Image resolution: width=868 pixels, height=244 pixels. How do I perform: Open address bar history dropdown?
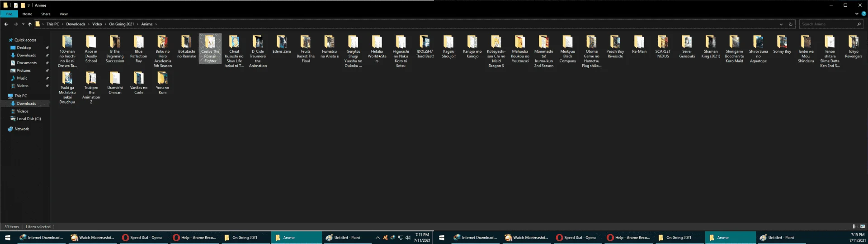781,24
